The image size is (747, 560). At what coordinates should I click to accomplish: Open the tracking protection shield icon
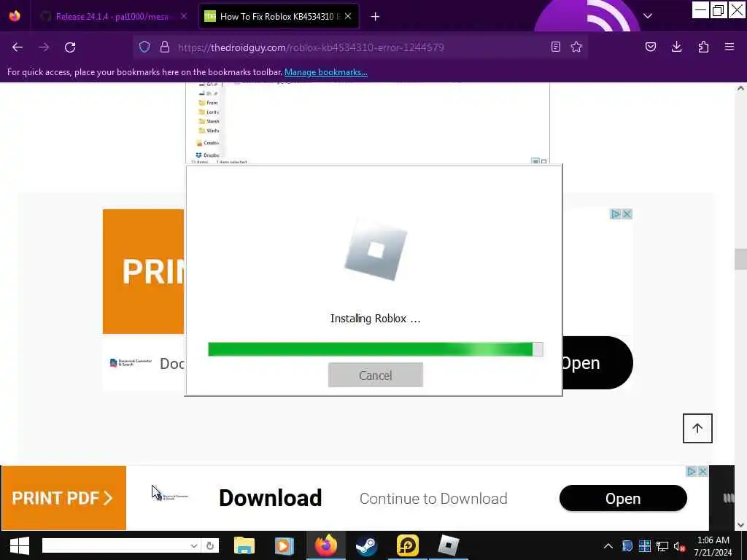[144, 47]
